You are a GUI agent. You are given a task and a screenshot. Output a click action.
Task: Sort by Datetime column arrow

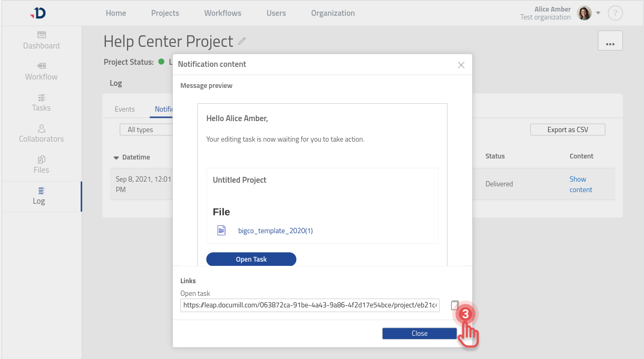(116, 157)
